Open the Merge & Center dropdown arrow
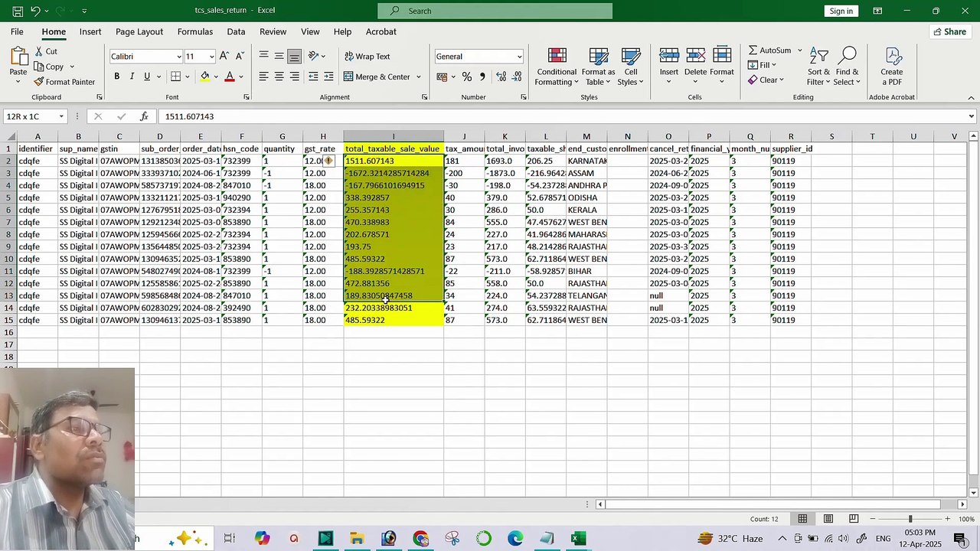Viewport: 980px width, 551px height. click(418, 77)
